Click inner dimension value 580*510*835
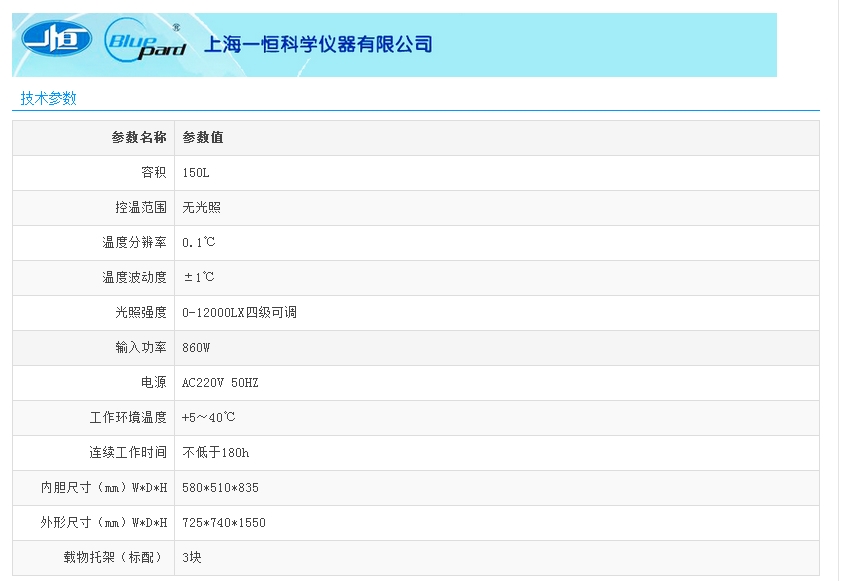 (221, 487)
